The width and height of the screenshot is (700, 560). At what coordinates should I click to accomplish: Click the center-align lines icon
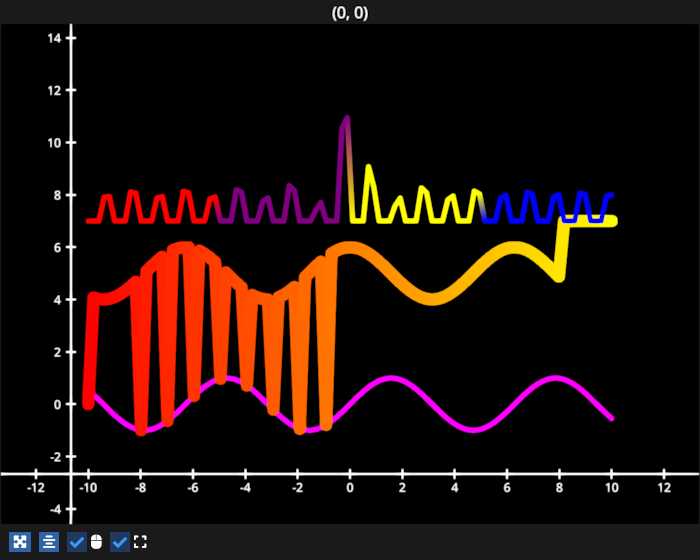[48, 542]
